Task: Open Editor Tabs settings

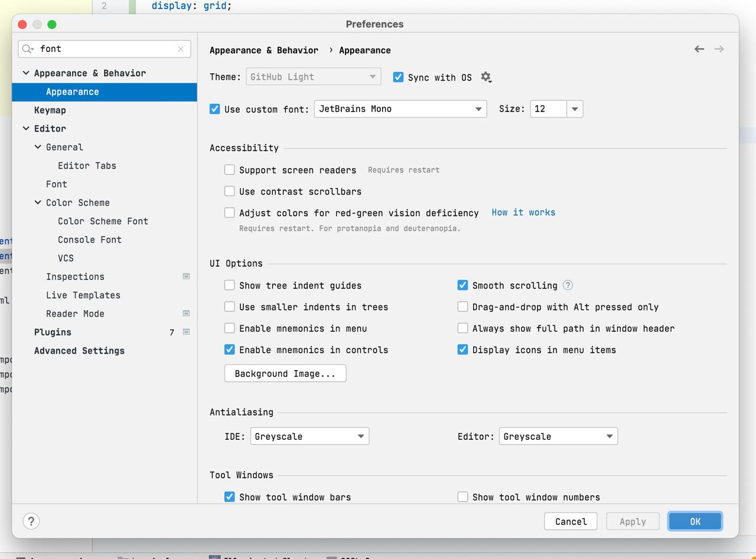Action: (x=87, y=165)
